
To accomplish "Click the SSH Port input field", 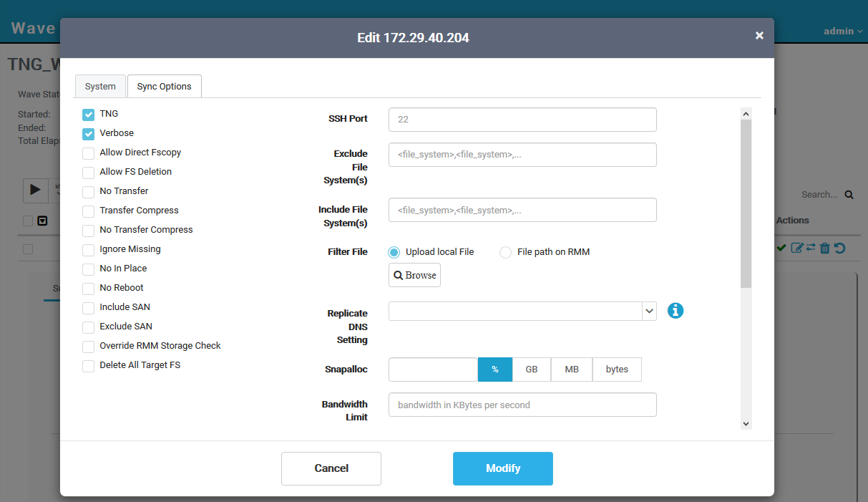I will [x=522, y=120].
